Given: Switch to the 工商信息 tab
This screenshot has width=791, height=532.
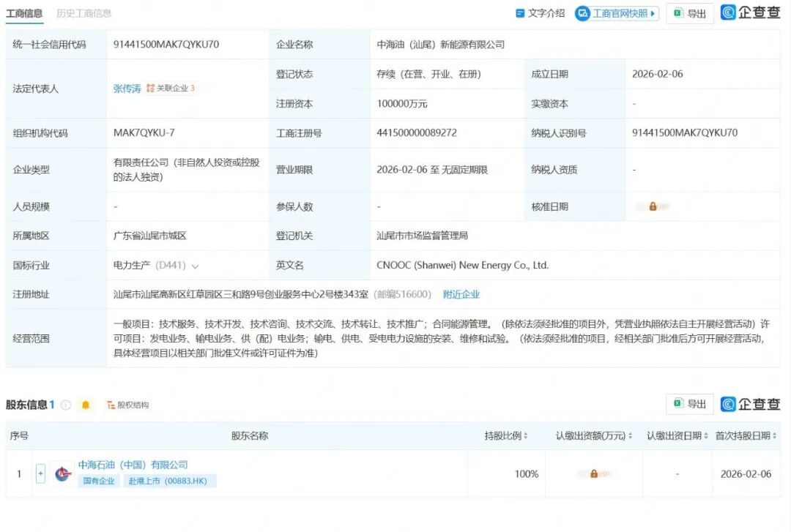Looking at the screenshot, I should [24, 14].
